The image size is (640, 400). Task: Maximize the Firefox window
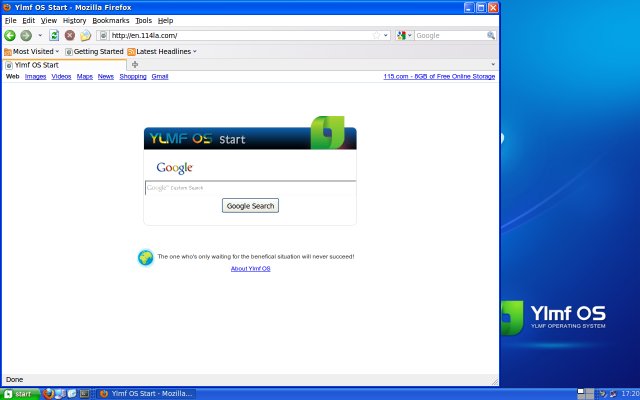[481, 7]
